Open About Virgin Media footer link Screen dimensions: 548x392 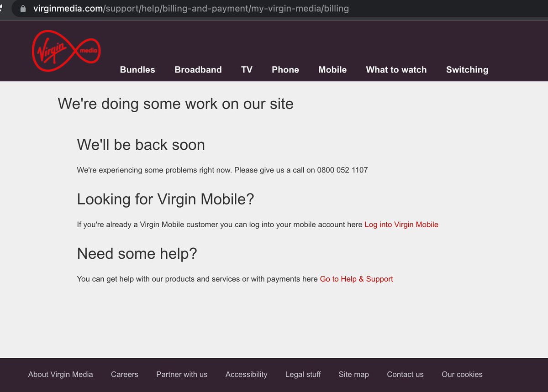tap(61, 374)
